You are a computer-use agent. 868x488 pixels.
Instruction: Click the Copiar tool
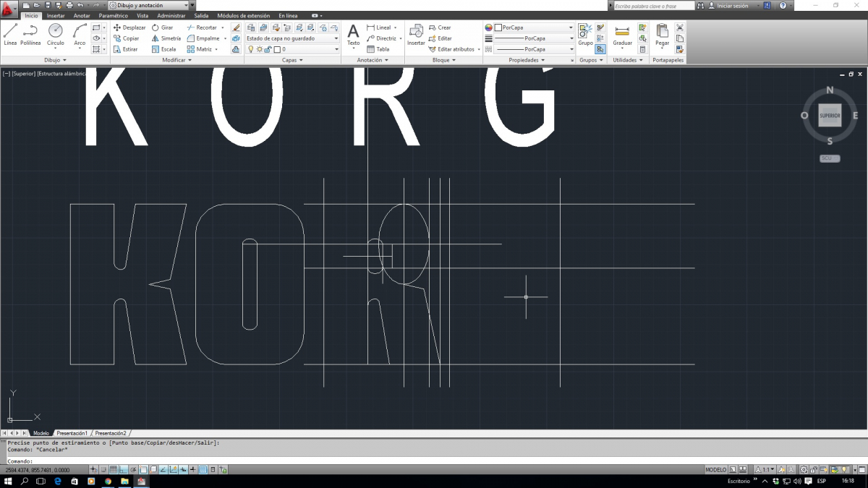coord(127,38)
